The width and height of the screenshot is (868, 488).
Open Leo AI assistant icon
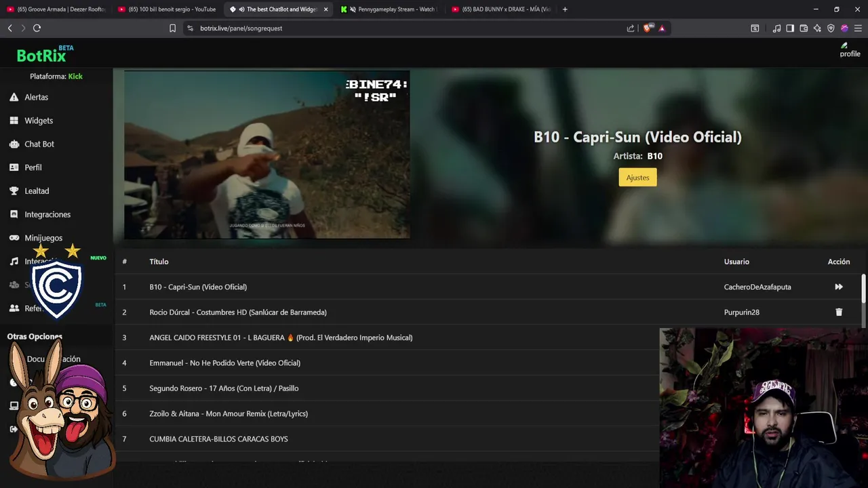coord(817,28)
